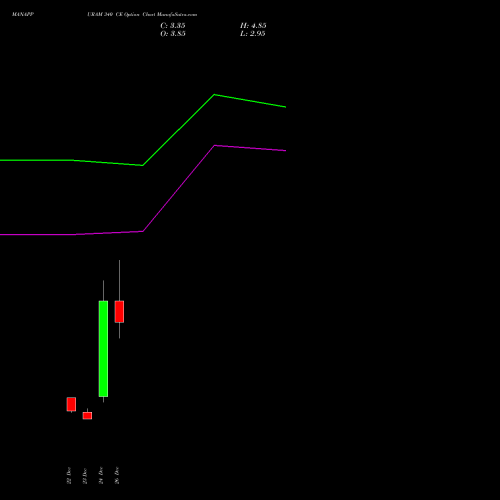
Task: Click the red candlestick above 22 Dec
Action: (x=71, y=404)
